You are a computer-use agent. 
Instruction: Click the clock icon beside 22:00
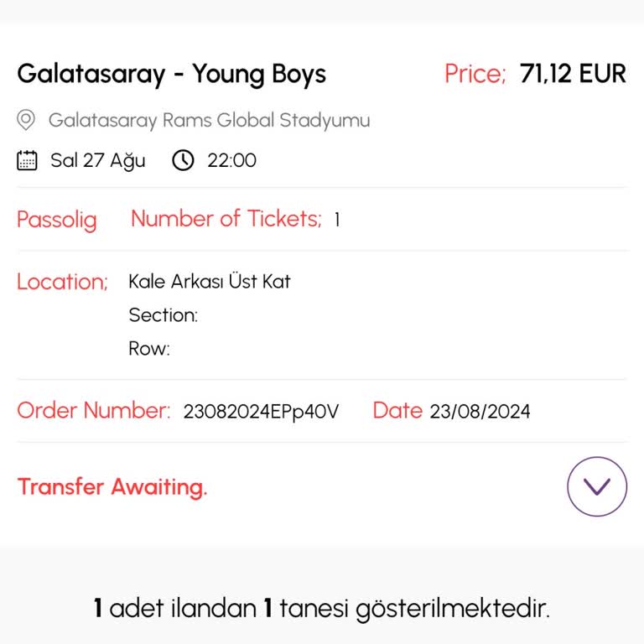click(x=183, y=160)
